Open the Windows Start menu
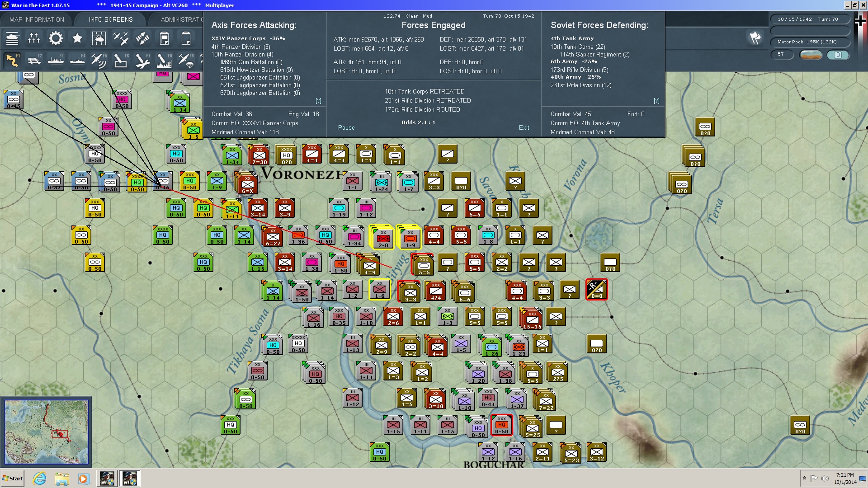The height and width of the screenshot is (488, 868). [x=12, y=479]
